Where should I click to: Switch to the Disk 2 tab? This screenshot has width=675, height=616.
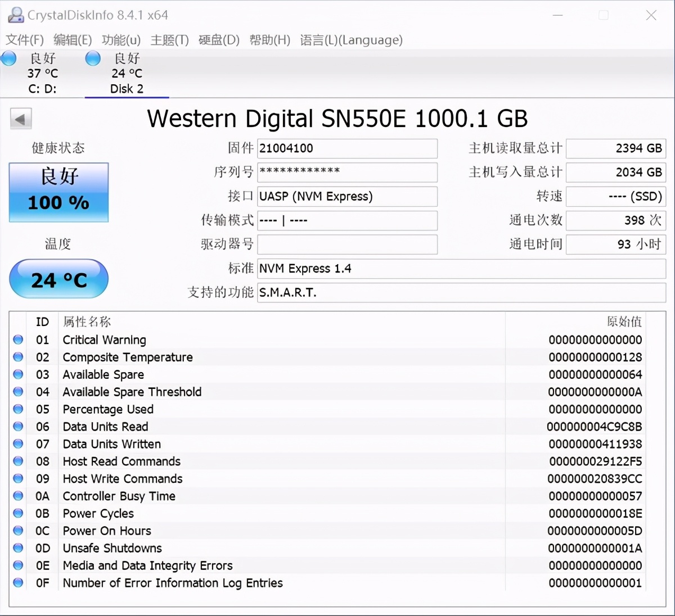click(x=127, y=73)
